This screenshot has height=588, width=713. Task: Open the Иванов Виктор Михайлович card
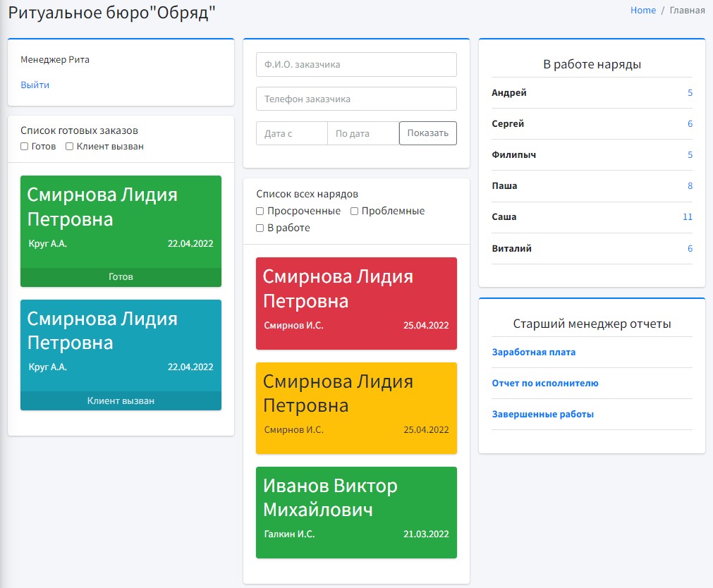[357, 513]
